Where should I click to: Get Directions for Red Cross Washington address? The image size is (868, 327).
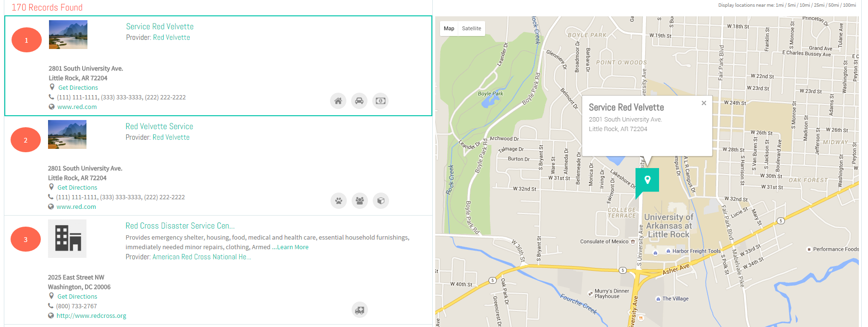(x=77, y=297)
